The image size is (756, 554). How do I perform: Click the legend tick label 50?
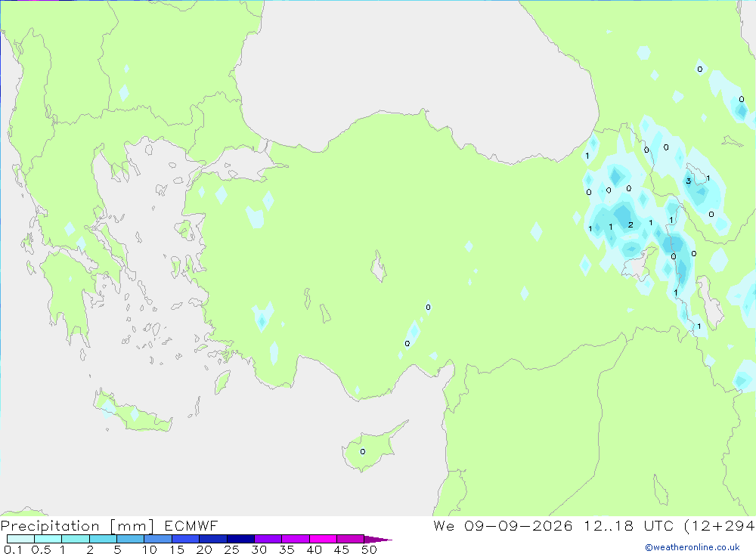370,549
